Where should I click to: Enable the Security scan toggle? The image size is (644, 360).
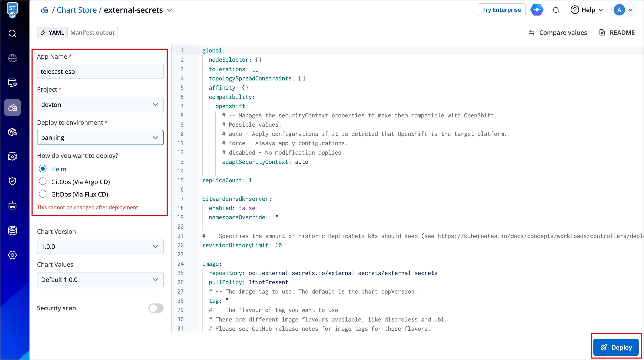coord(156,308)
